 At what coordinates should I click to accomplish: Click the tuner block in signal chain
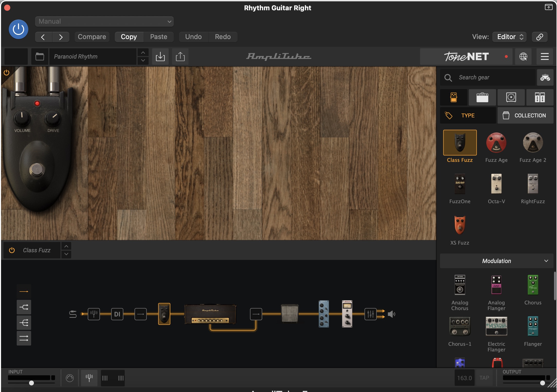94,314
